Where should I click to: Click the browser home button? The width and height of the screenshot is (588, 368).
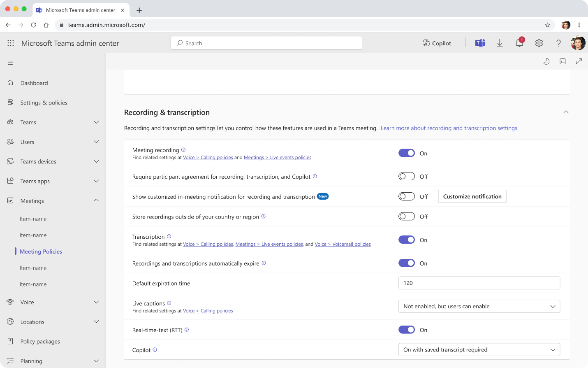[46, 25]
